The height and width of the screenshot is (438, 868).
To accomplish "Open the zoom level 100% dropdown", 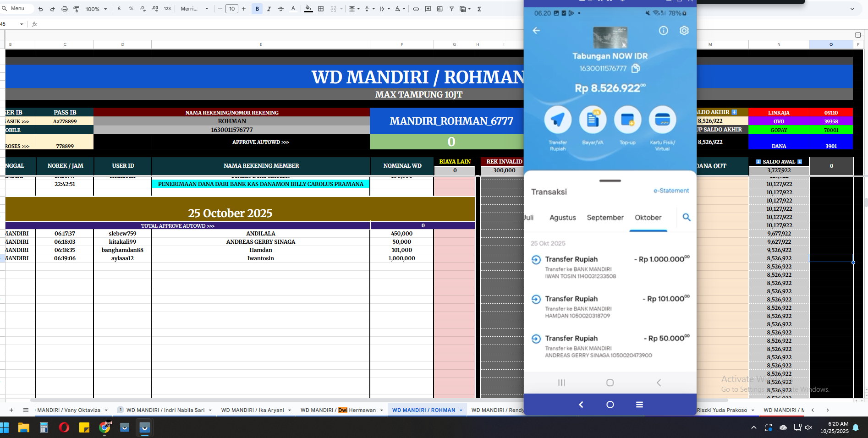I will click(96, 9).
